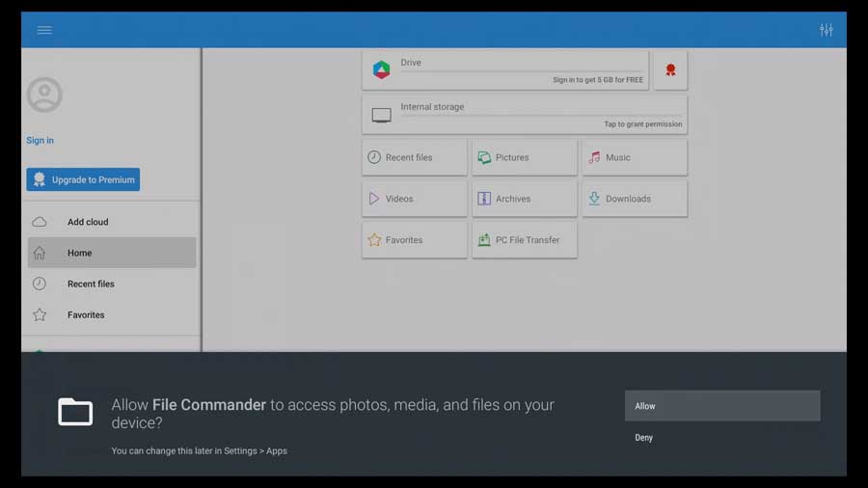Click the Drive storage usage bar
Screen dimensions: 868x488
pyautogui.click(x=521, y=71)
